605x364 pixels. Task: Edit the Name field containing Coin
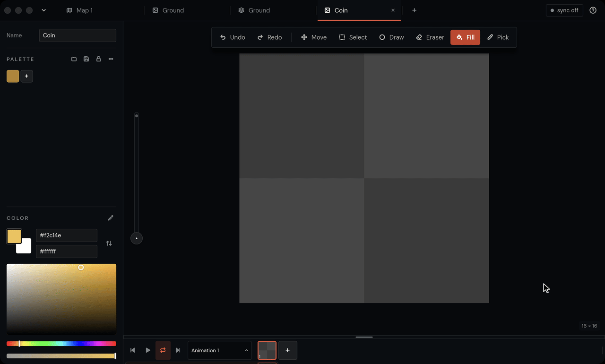coord(78,35)
